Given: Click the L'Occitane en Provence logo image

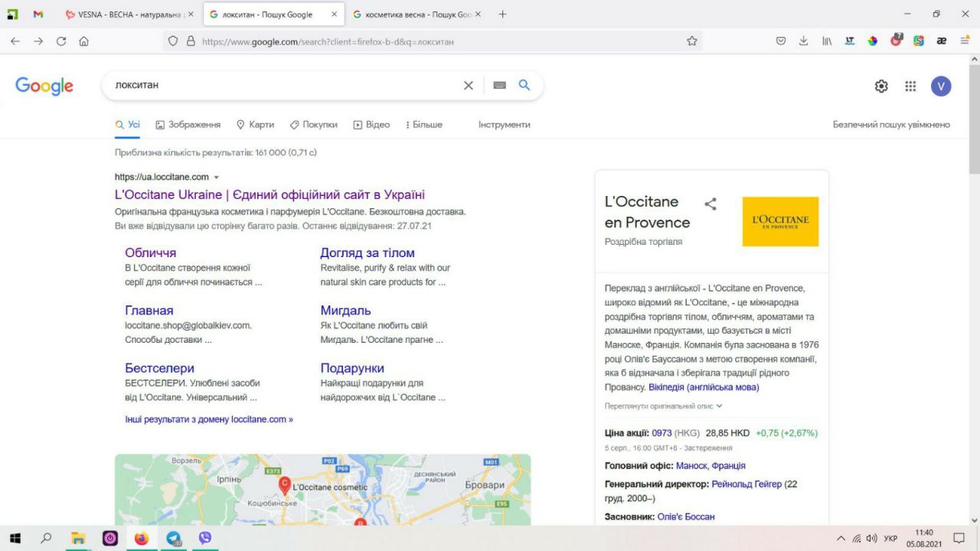Looking at the screenshot, I should [780, 222].
